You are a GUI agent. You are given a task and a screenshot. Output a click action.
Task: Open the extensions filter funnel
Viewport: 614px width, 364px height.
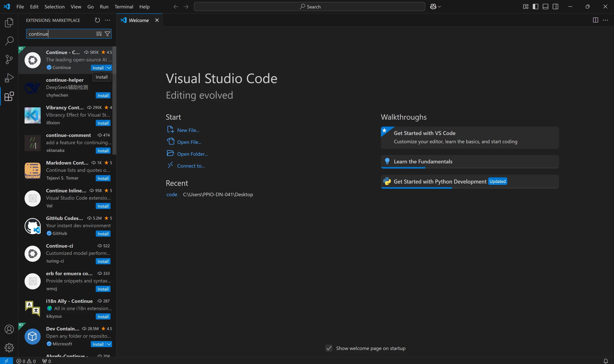[107, 34]
